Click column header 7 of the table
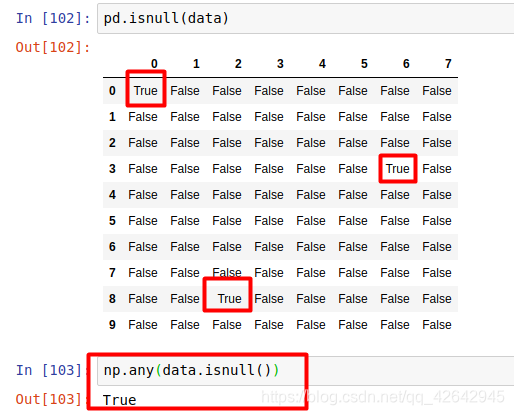The image size is (514, 415). (x=448, y=64)
